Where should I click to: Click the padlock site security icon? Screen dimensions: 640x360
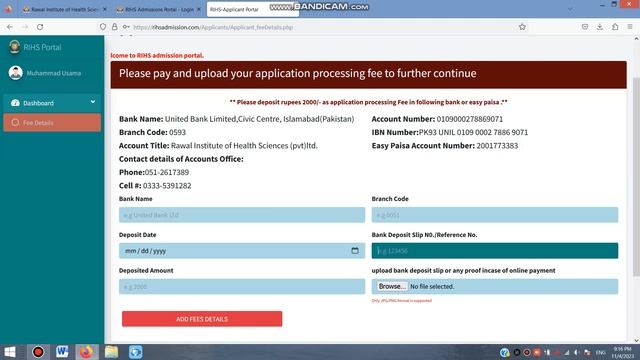coord(115,27)
